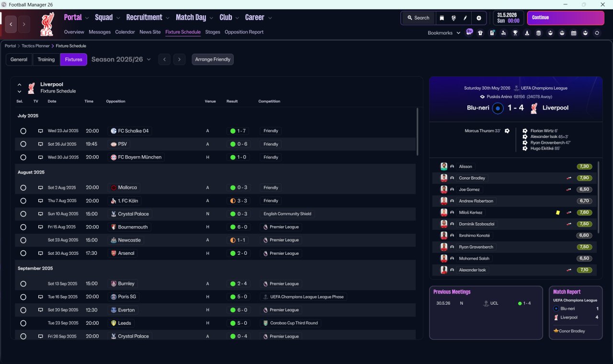Viewport: 613px width, 364px height.
Task: Click the circular refresh icon in the bookmarks bar
Action: click(597, 33)
